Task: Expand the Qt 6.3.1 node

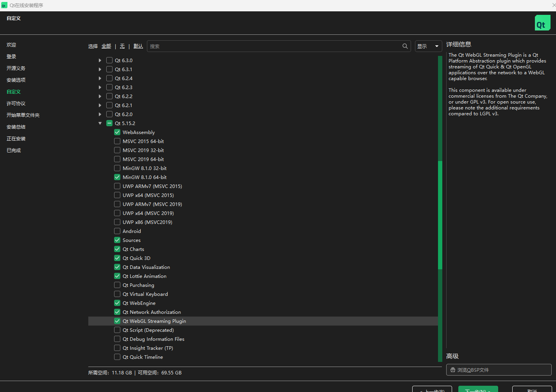Action: [x=100, y=69]
